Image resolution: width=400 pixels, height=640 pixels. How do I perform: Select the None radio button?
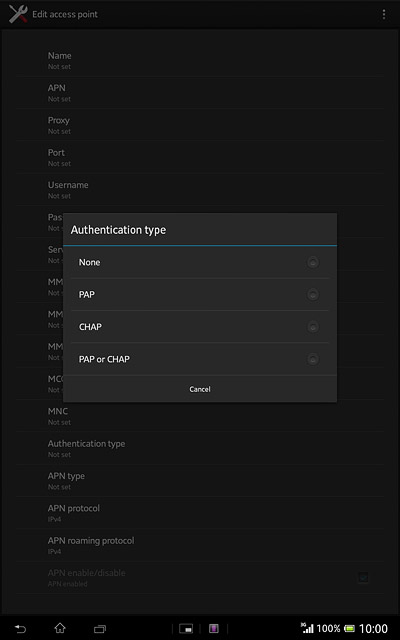click(x=313, y=262)
